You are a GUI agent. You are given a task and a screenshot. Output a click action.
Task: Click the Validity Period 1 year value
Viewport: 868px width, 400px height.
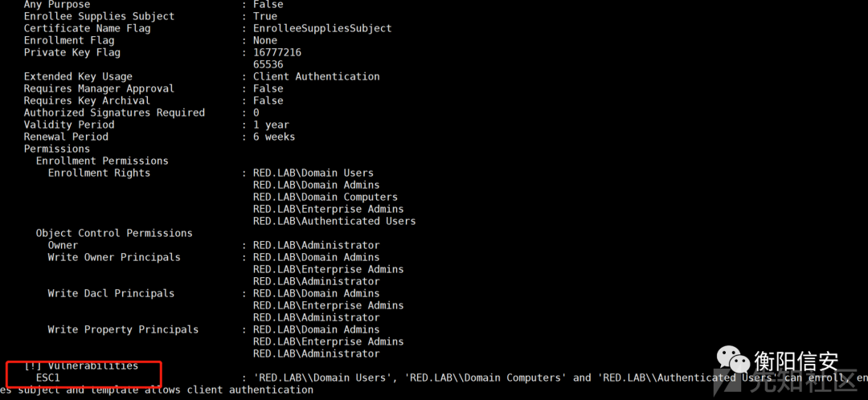(271, 124)
